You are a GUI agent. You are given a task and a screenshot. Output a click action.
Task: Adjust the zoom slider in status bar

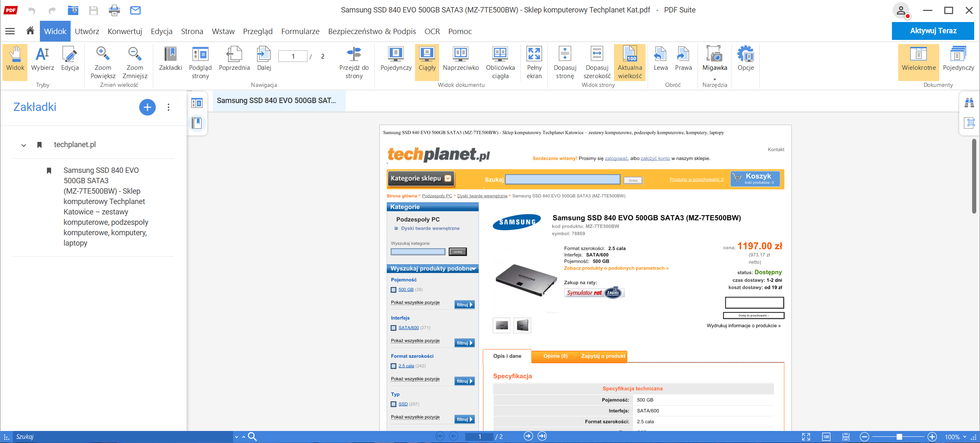pos(899,437)
